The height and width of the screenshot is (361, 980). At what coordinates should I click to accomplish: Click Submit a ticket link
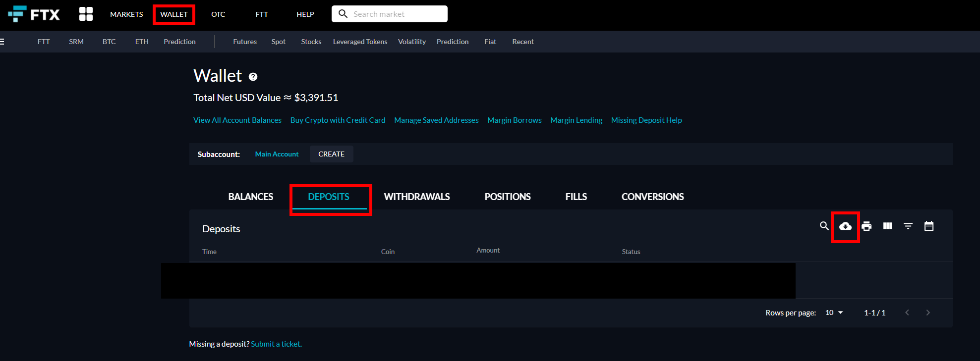(x=276, y=344)
